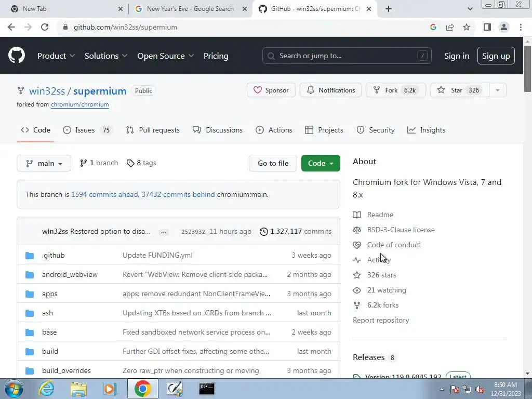Reload the current page
Image resolution: width=532 pixels, height=399 pixels.
[45, 27]
